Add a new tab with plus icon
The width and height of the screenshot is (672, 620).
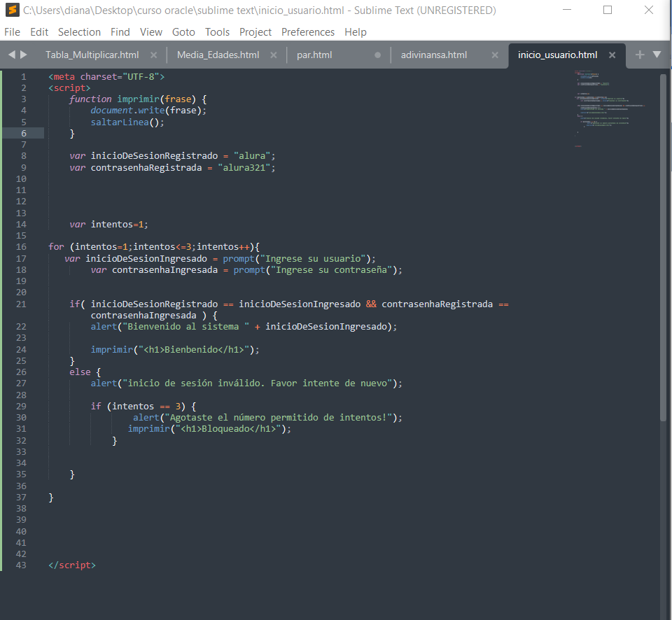pyautogui.click(x=639, y=55)
